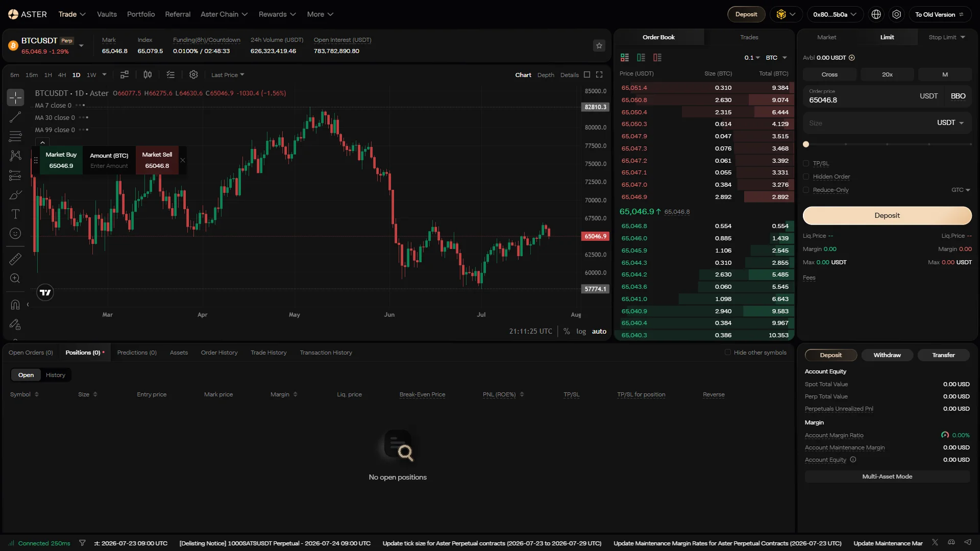Collapse the indicator legend chevron
The width and height of the screenshot is (980, 551).
(42, 142)
